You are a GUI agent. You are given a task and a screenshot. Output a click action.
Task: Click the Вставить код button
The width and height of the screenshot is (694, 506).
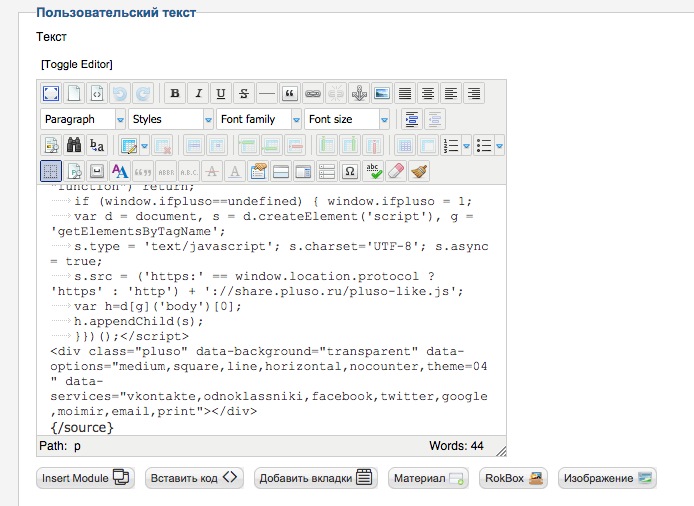[x=194, y=478]
